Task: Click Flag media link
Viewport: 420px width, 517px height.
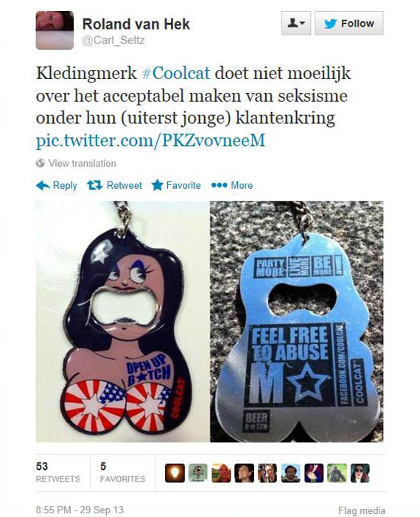Action: coord(361,510)
